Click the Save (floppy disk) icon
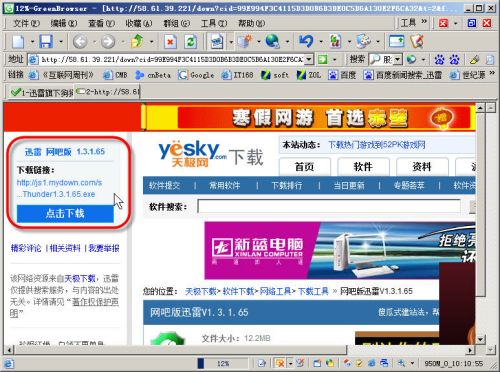The width and height of the screenshot is (500, 372). coord(46,42)
